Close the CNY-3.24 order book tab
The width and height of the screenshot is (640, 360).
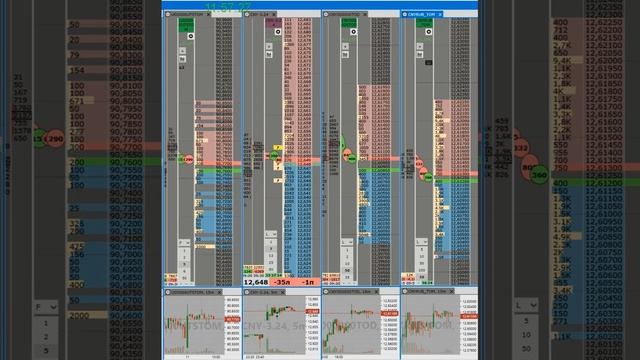pos(274,14)
